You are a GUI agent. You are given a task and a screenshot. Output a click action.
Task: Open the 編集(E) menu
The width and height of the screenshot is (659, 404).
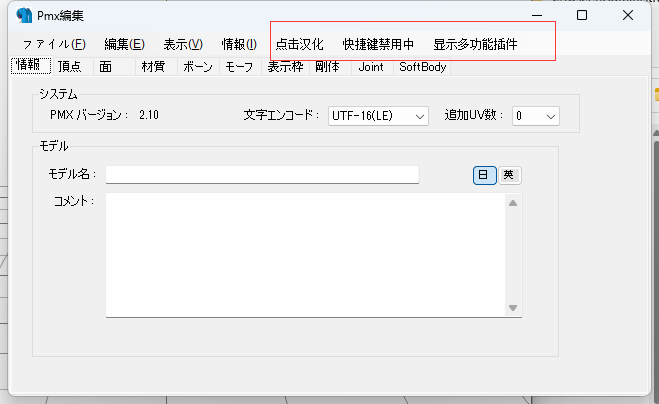(x=124, y=44)
